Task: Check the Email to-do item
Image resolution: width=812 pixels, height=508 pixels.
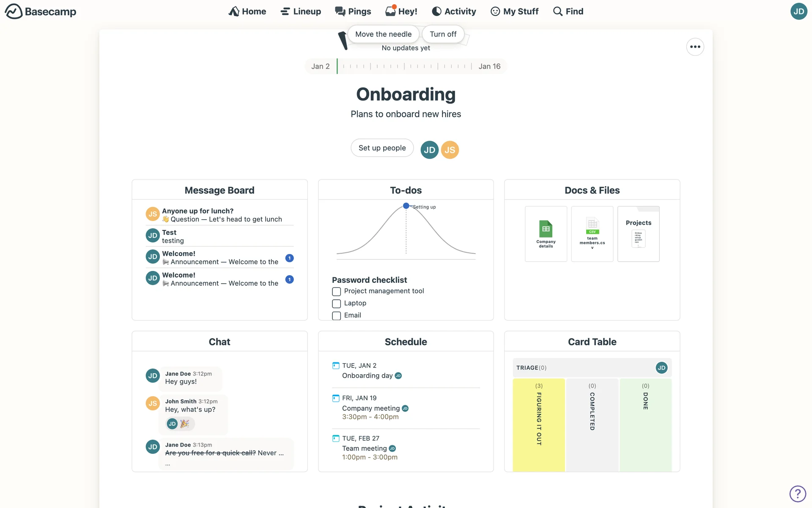Action: pyautogui.click(x=336, y=316)
